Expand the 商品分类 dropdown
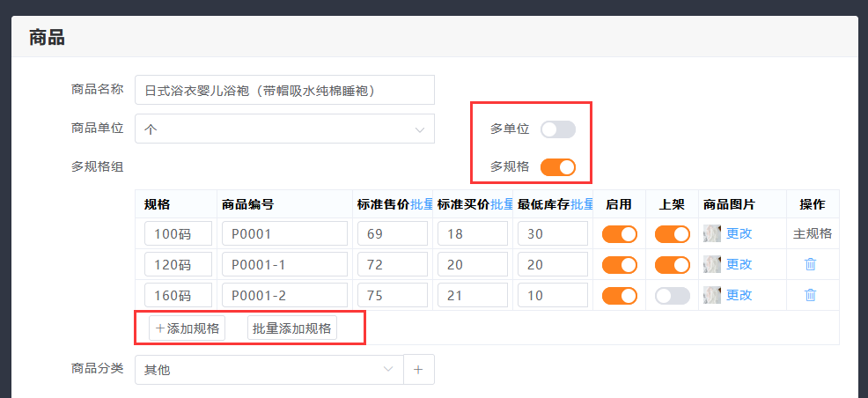This screenshot has height=398, width=868. point(268,370)
